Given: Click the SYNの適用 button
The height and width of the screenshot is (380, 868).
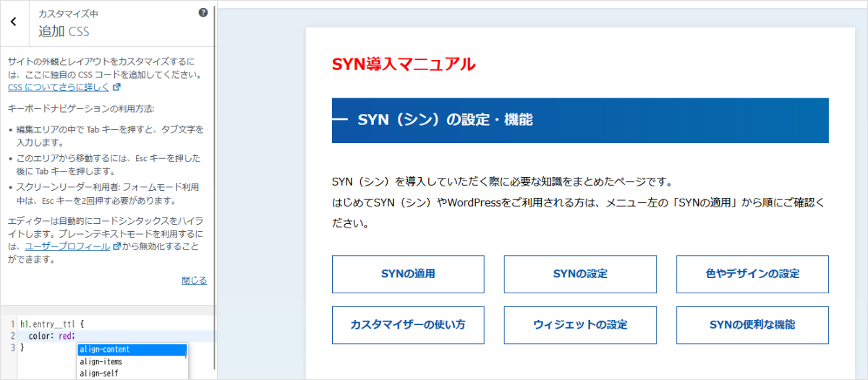Looking at the screenshot, I should click(x=408, y=274).
